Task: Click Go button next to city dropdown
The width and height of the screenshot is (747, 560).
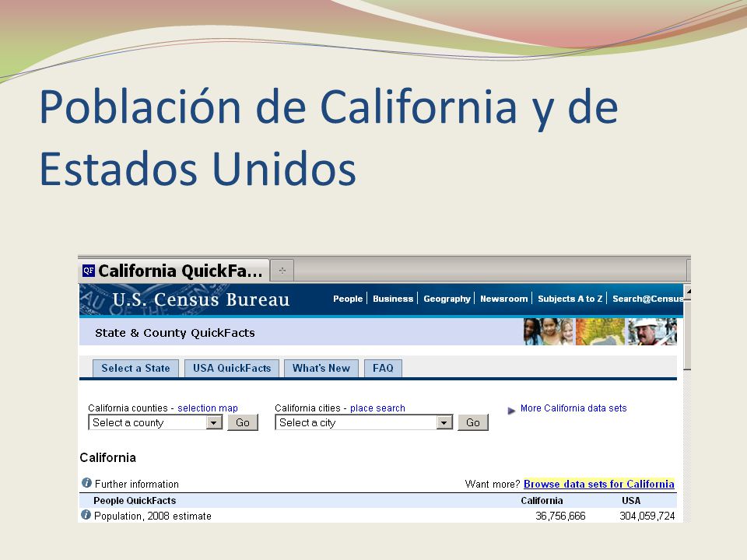Action: [x=473, y=422]
